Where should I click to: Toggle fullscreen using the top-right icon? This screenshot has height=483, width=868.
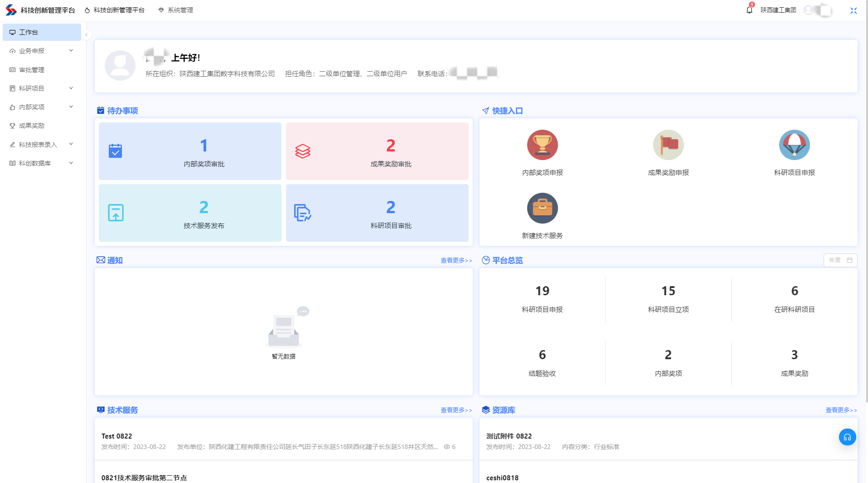click(x=853, y=10)
